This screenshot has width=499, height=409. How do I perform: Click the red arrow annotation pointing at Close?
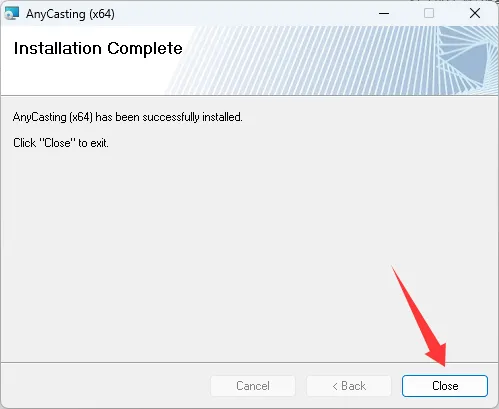click(420, 315)
